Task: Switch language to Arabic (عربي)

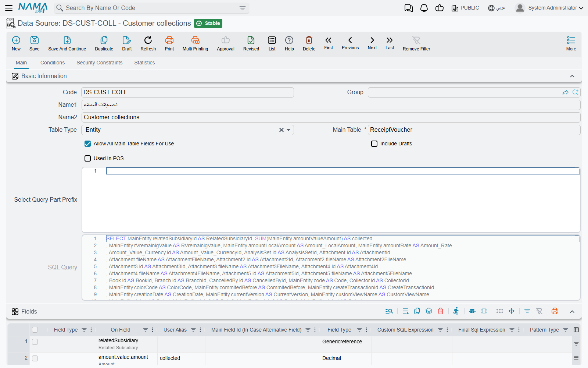Action: pos(497,8)
